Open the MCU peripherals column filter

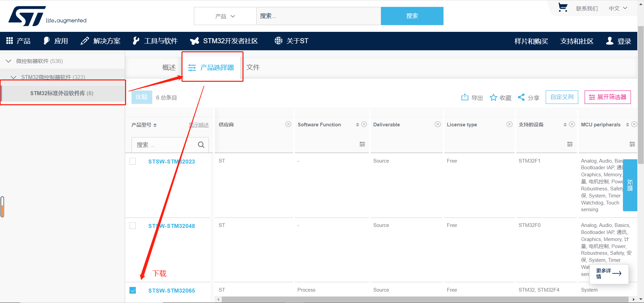tap(632, 144)
